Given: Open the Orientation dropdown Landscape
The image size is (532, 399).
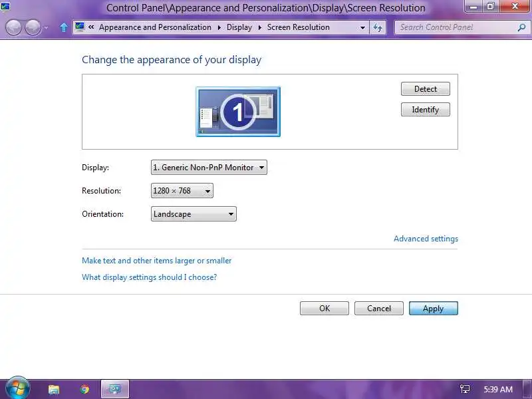Looking at the screenshot, I should 194,214.
